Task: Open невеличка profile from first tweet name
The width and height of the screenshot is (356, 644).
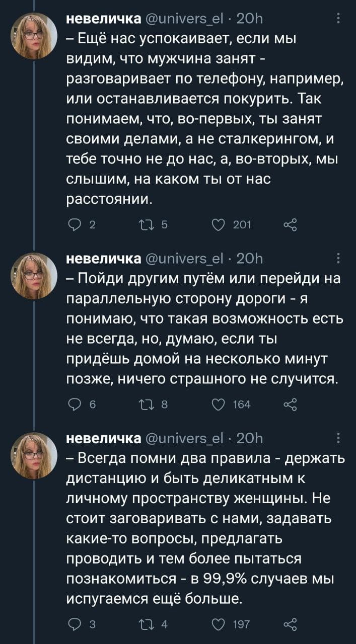Action: (x=104, y=19)
